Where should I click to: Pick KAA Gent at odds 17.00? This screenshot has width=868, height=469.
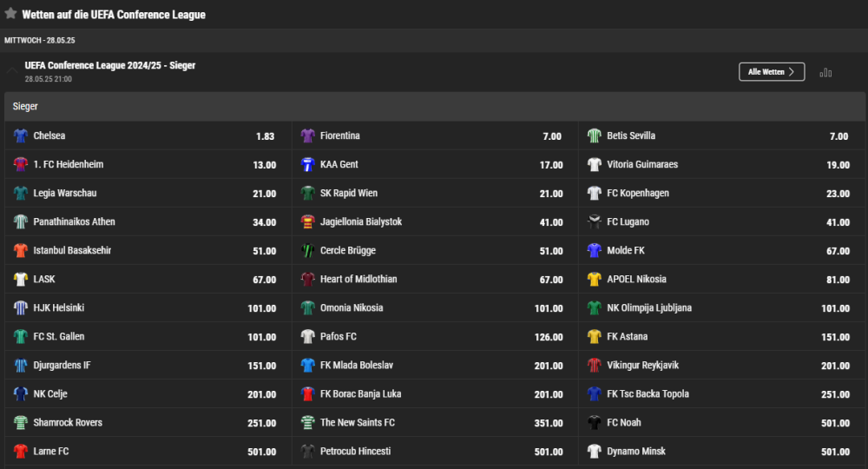point(550,165)
